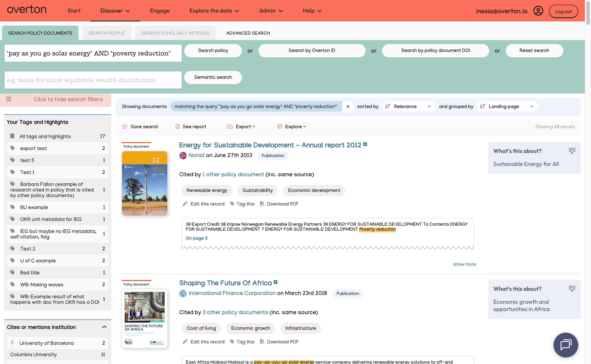Click the Log out button
Viewport: 591px width, 364px height.
pyautogui.click(x=563, y=11)
